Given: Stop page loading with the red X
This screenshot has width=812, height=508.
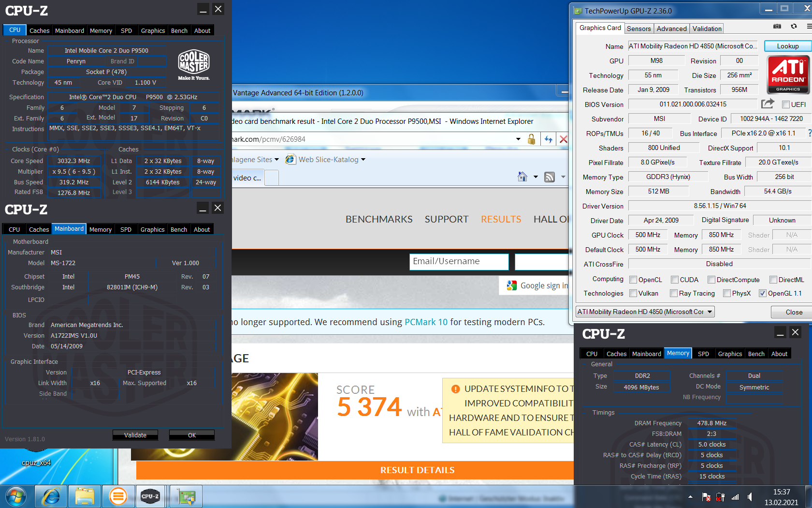Looking at the screenshot, I should [x=563, y=139].
